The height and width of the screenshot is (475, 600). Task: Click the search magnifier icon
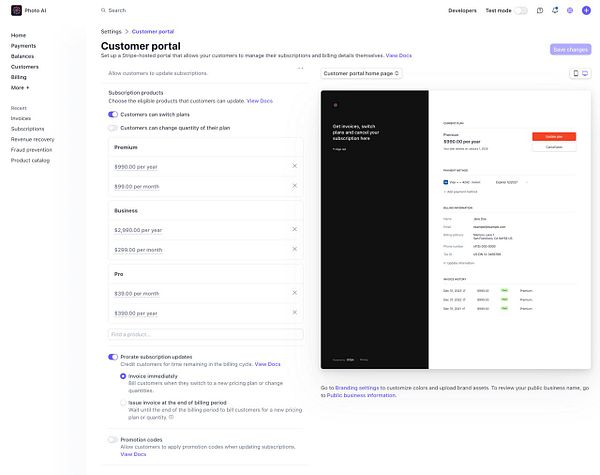tap(103, 10)
